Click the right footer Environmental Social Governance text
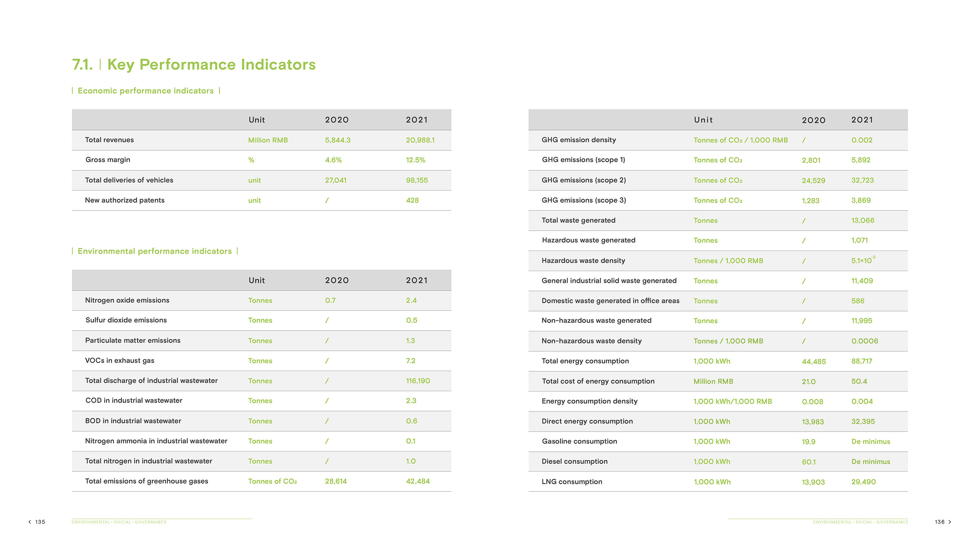Screen dimensions: 980x551 point(860,522)
